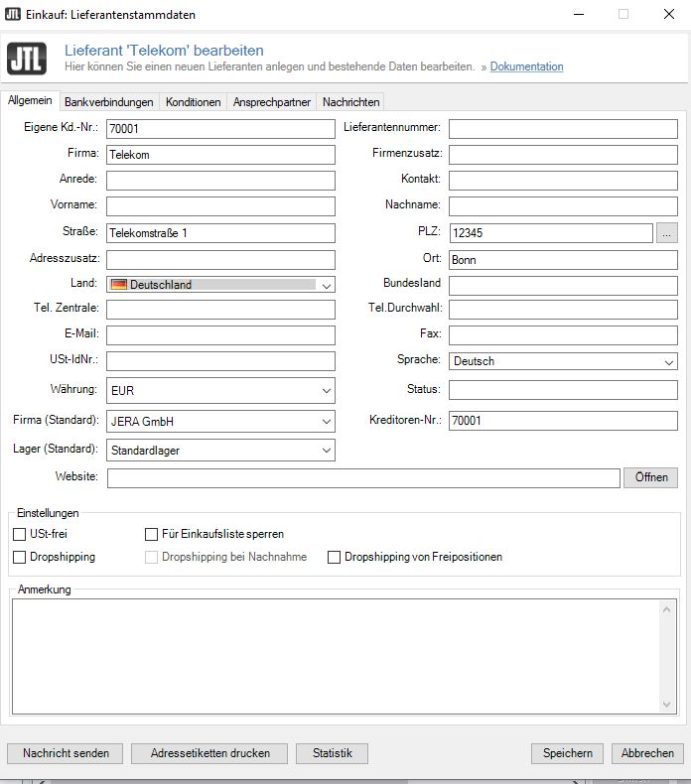Click into the Anmerkung text area

coord(336,657)
